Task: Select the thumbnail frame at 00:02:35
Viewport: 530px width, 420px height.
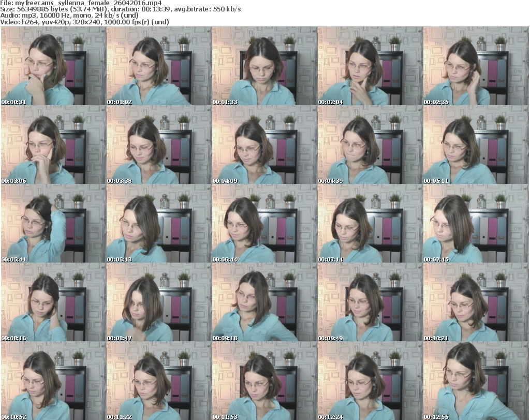Action: tap(476, 66)
